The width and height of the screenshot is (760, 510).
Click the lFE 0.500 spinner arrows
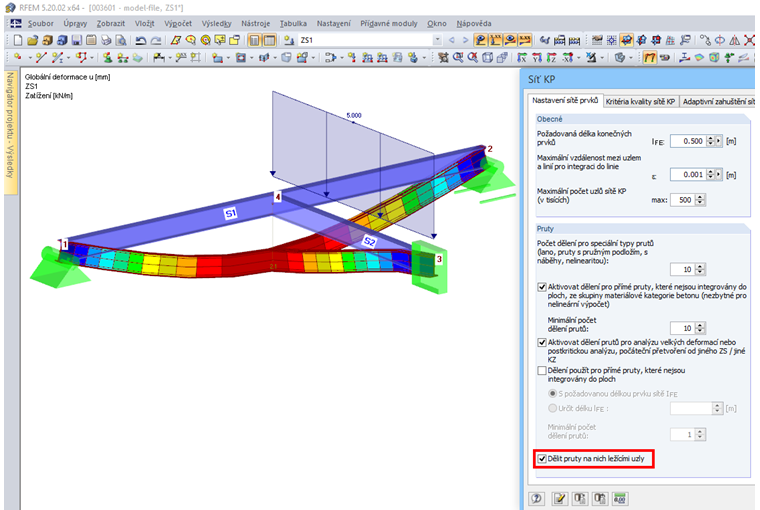710,141
